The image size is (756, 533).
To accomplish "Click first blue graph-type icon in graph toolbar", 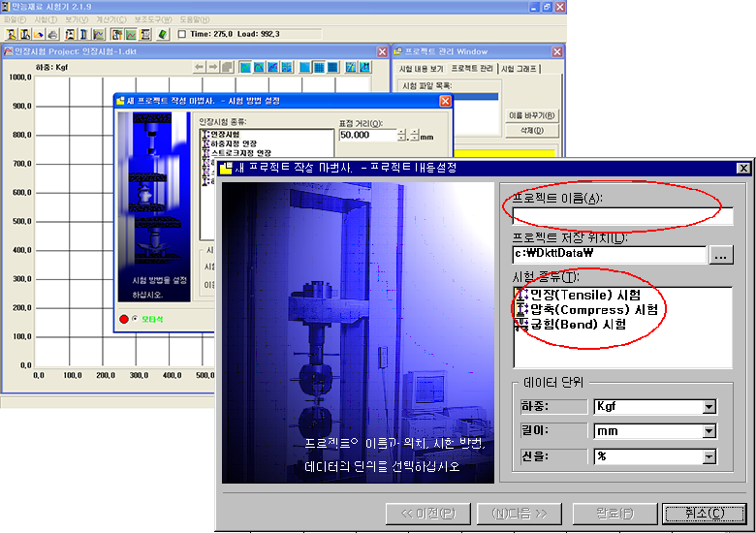I will (x=245, y=67).
